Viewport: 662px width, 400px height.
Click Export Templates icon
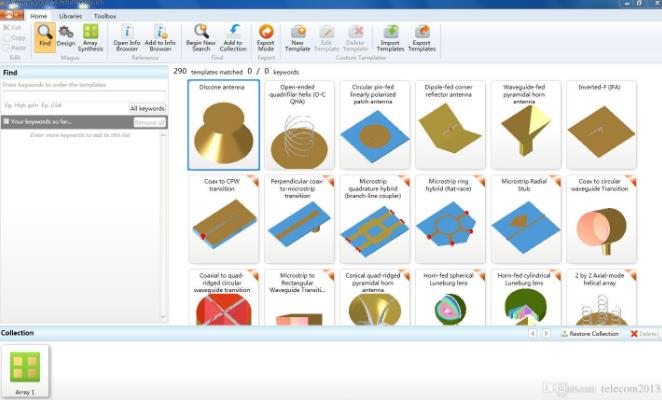pos(423,37)
